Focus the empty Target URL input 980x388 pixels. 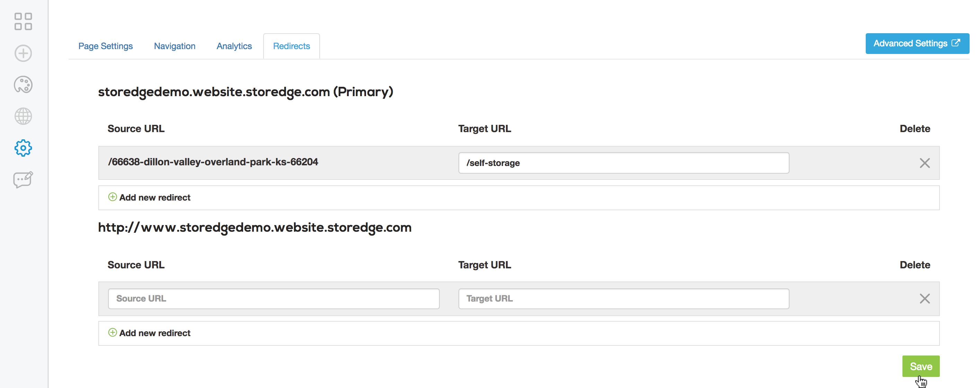click(624, 299)
